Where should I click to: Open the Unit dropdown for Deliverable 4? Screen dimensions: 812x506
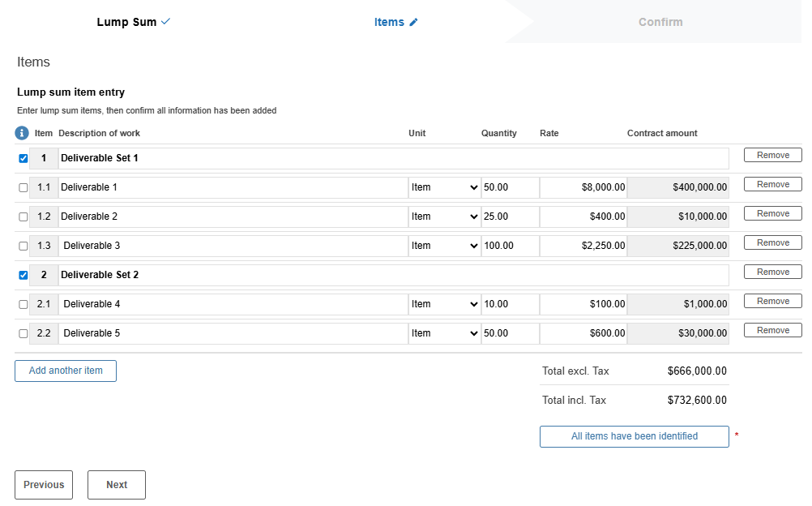coord(444,304)
